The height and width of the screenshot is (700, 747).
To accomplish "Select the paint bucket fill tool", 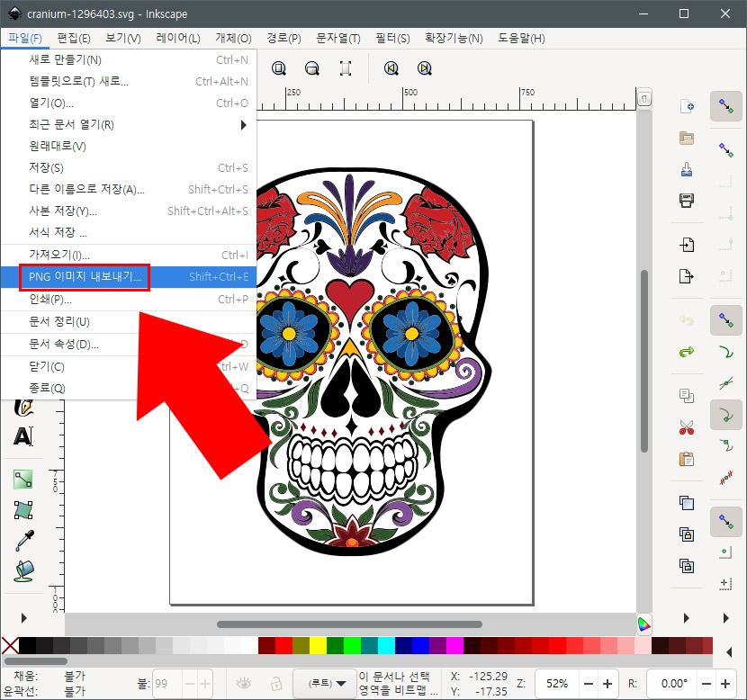I will pyautogui.click(x=23, y=571).
